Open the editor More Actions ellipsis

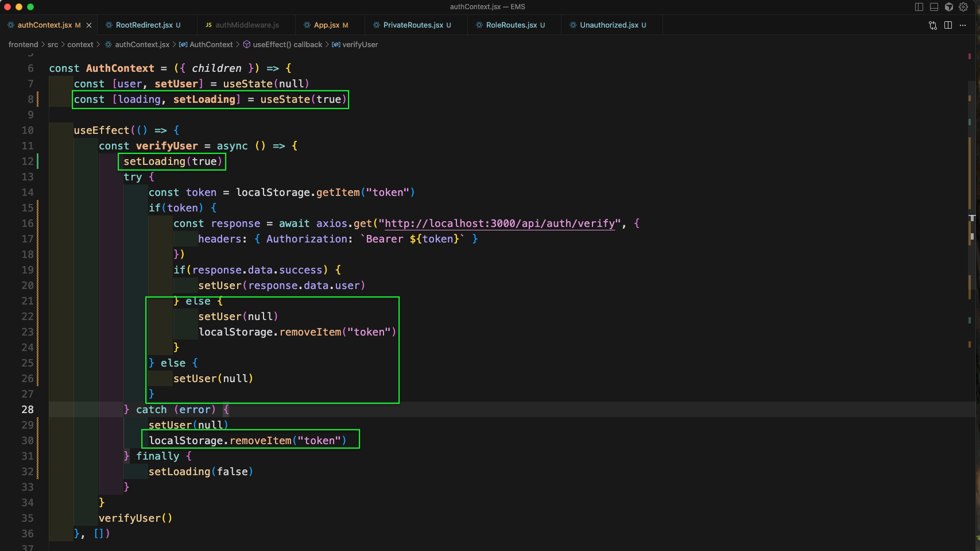click(x=963, y=25)
